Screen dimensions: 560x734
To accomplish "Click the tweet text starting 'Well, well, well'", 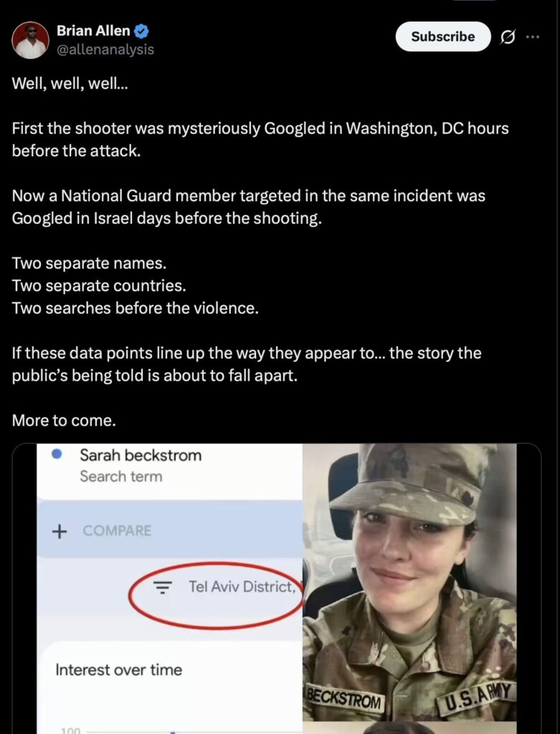I will coord(70,84).
